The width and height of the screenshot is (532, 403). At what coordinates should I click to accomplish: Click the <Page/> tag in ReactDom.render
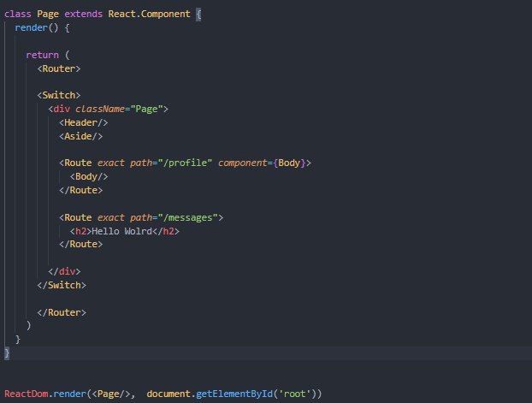[111, 394]
